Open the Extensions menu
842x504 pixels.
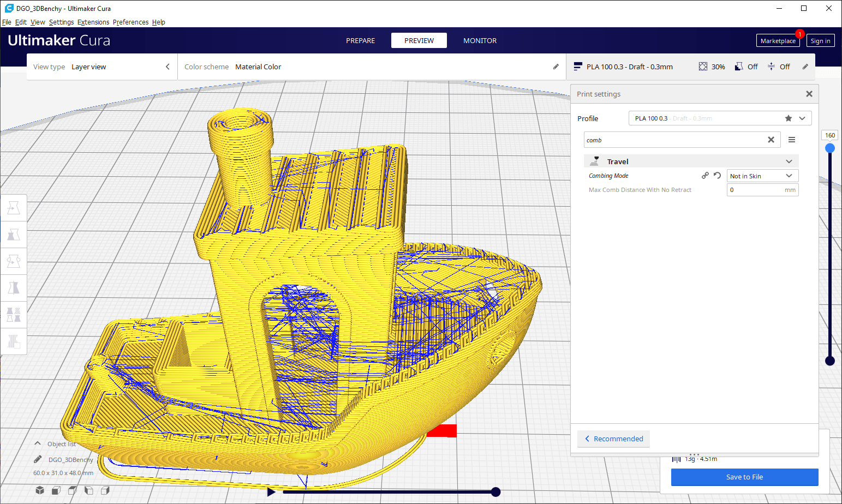pos(93,22)
